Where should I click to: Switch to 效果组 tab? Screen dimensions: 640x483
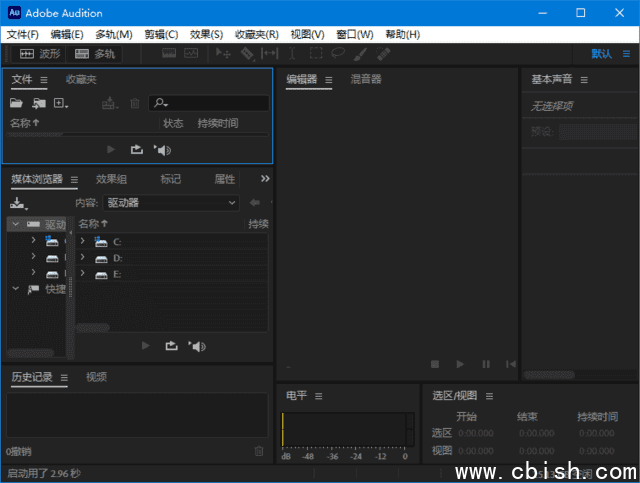(x=111, y=179)
